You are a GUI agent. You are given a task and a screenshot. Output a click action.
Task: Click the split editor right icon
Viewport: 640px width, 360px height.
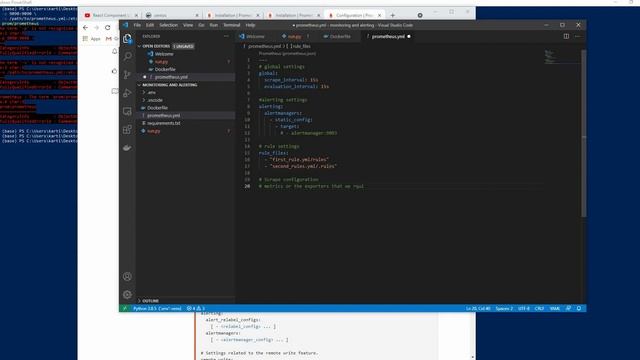point(566,36)
